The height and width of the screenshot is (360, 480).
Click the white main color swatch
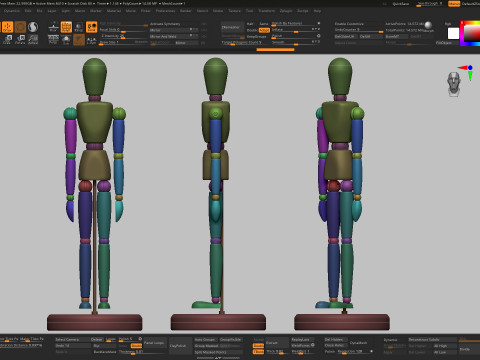tap(453, 33)
